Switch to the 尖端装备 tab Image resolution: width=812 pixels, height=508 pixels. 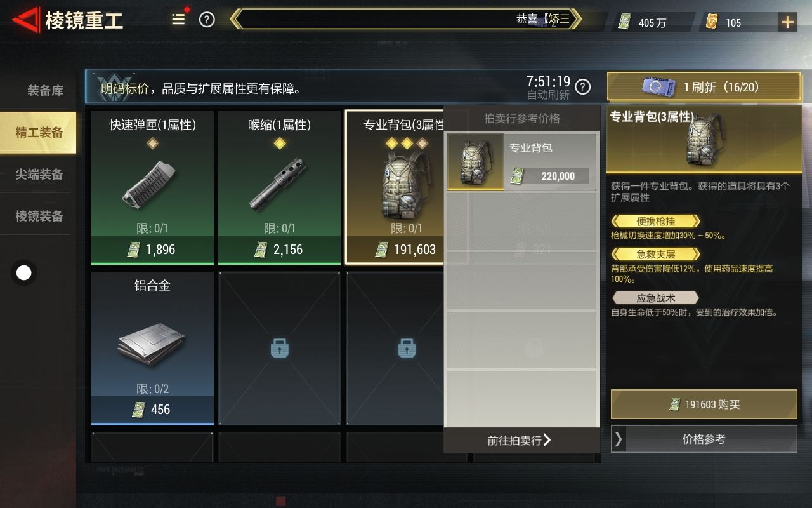tap(39, 175)
